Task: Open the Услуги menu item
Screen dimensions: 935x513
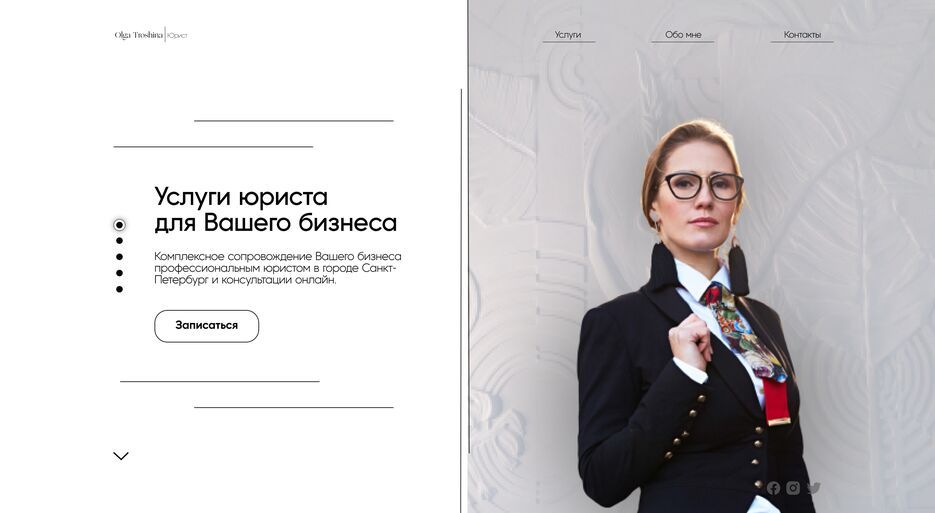Action: pos(568,35)
